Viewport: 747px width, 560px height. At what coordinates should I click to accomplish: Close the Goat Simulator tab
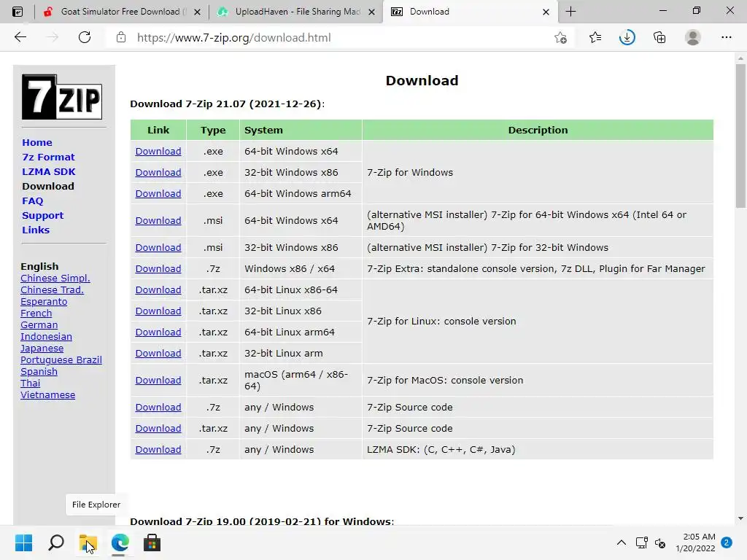coord(197,12)
